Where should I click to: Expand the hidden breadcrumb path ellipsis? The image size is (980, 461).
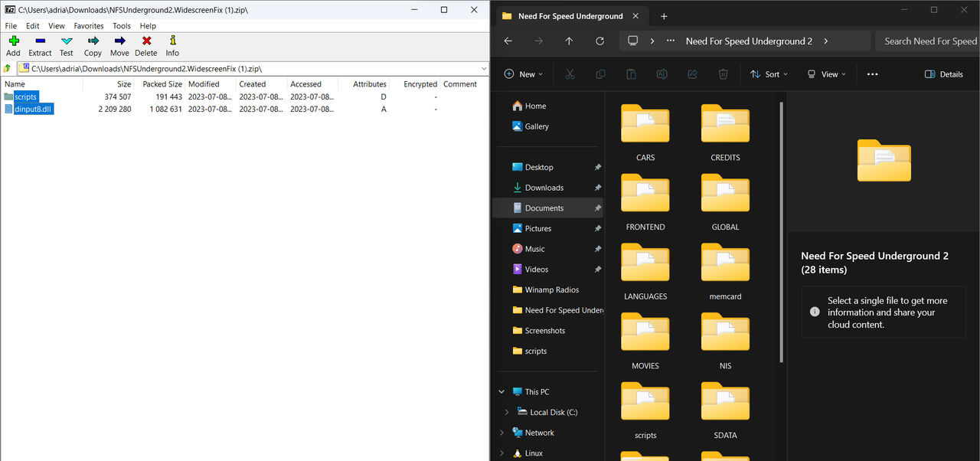(x=671, y=41)
